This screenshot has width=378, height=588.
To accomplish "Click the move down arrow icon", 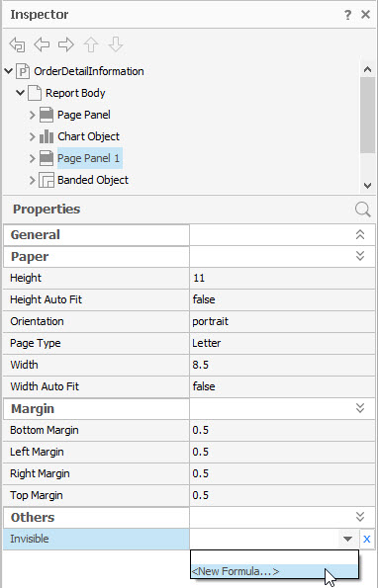I will 116,44.
